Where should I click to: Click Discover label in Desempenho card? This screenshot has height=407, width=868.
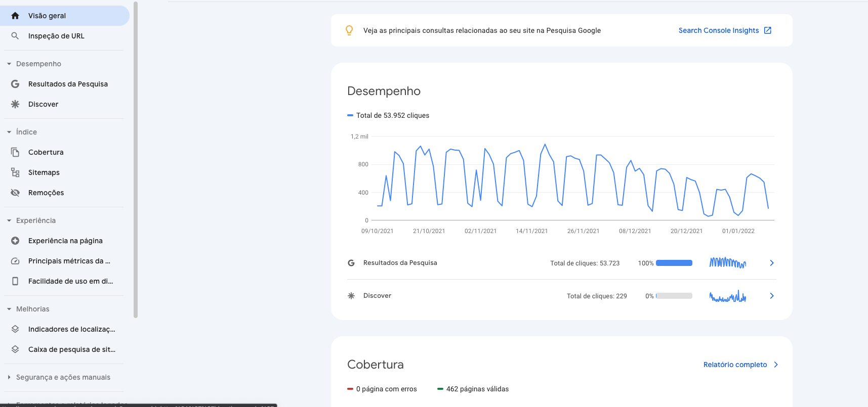(x=377, y=296)
